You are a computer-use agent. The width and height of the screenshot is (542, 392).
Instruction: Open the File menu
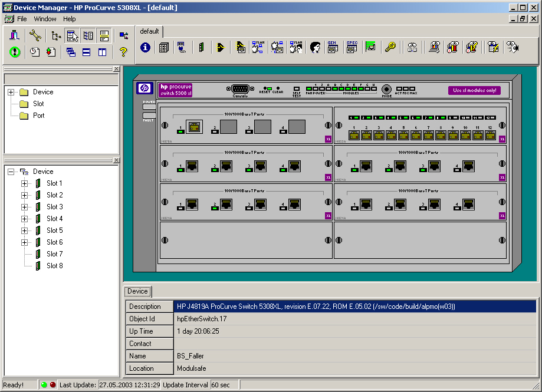[x=22, y=19]
